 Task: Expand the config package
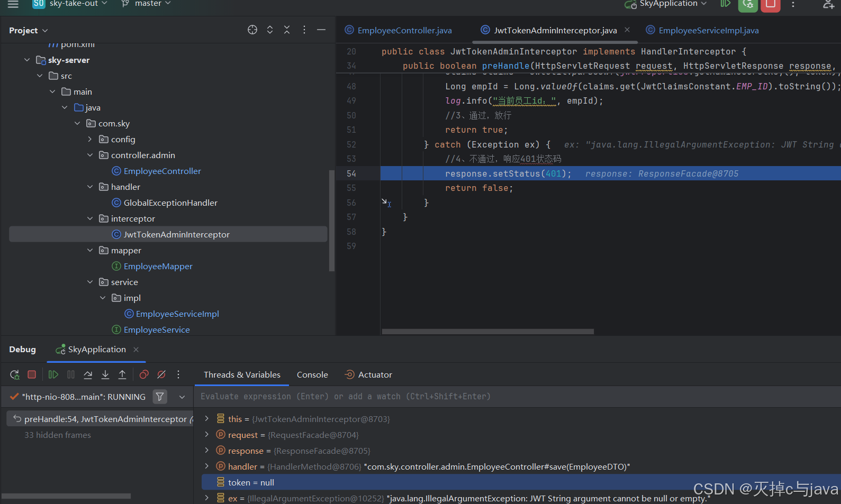90,139
